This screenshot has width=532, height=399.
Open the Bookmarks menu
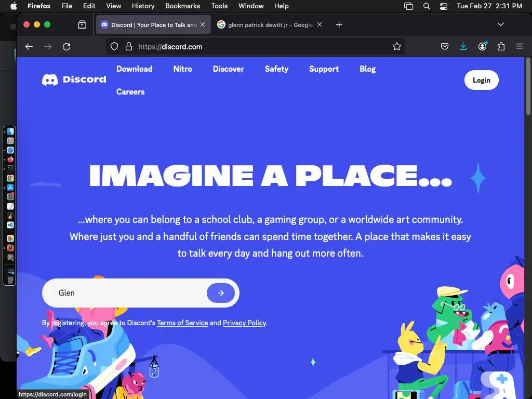[182, 6]
